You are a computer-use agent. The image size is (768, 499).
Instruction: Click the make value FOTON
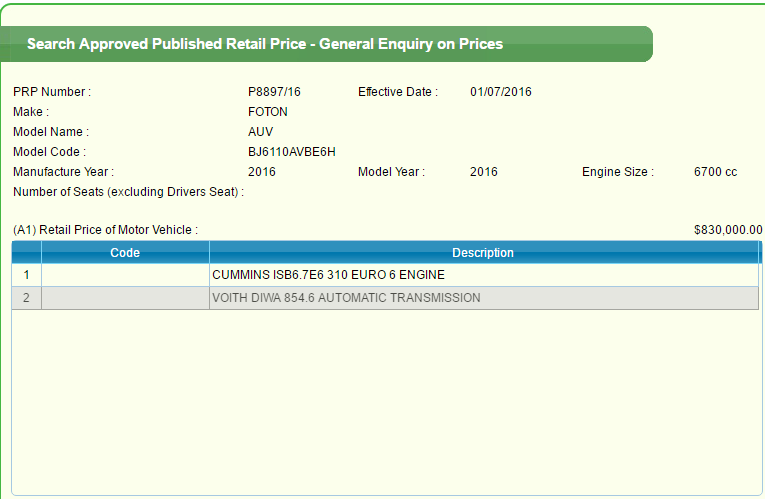(267, 112)
